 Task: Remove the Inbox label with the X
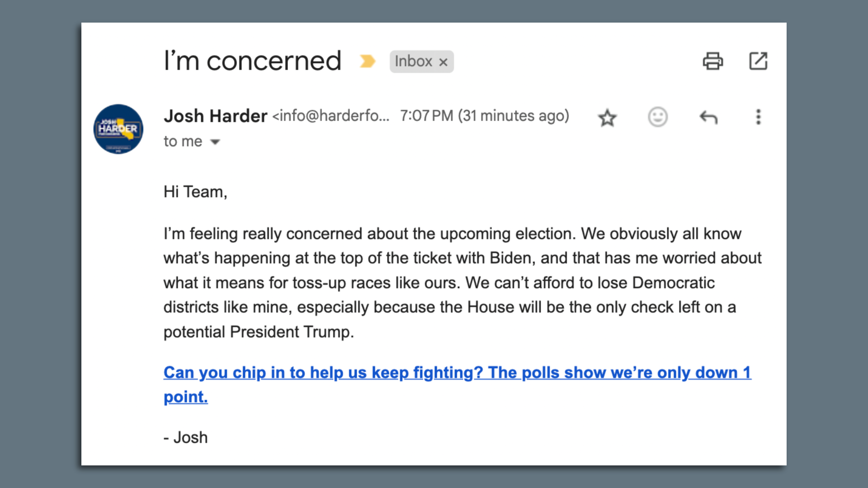coord(444,61)
